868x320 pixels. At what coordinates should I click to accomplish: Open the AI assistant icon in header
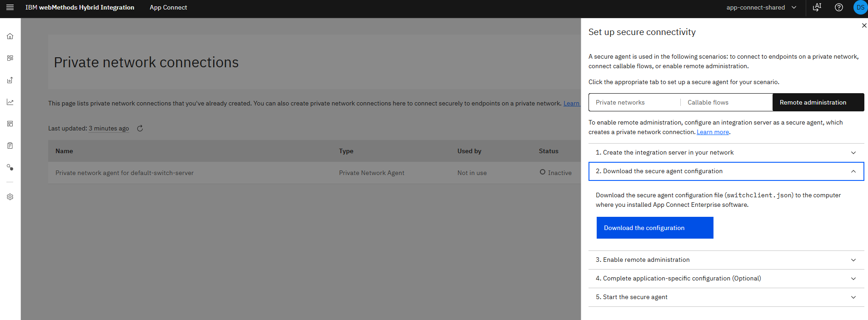817,7
